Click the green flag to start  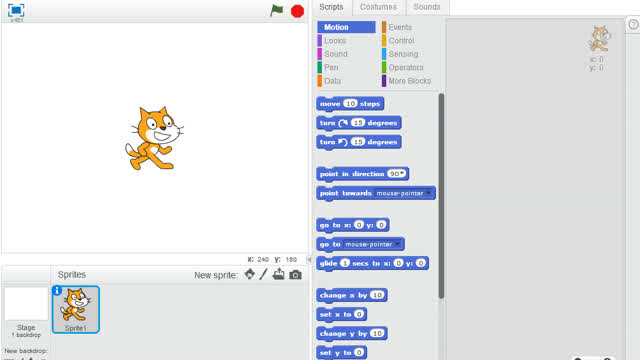click(276, 10)
